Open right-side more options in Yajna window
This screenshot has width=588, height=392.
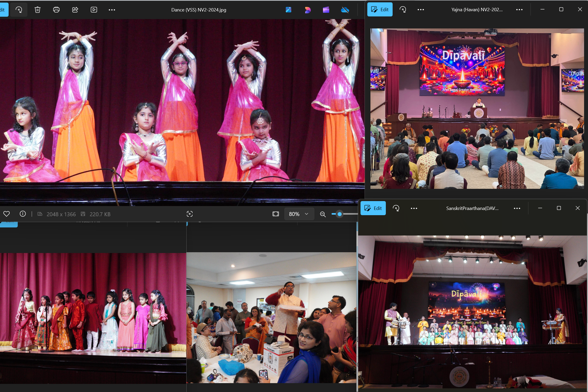point(519,10)
